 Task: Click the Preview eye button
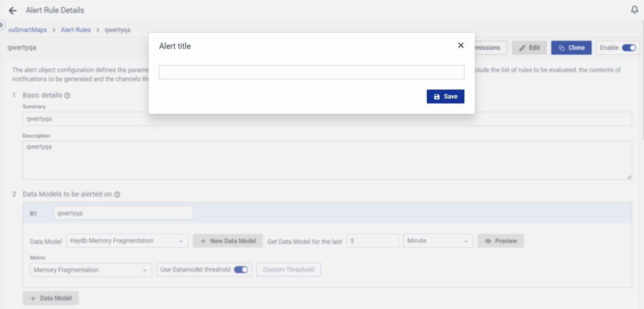[500, 241]
